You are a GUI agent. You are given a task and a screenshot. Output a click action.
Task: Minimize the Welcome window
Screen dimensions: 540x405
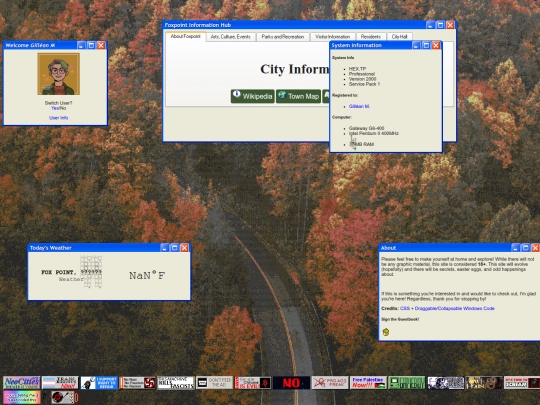pos(81,45)
